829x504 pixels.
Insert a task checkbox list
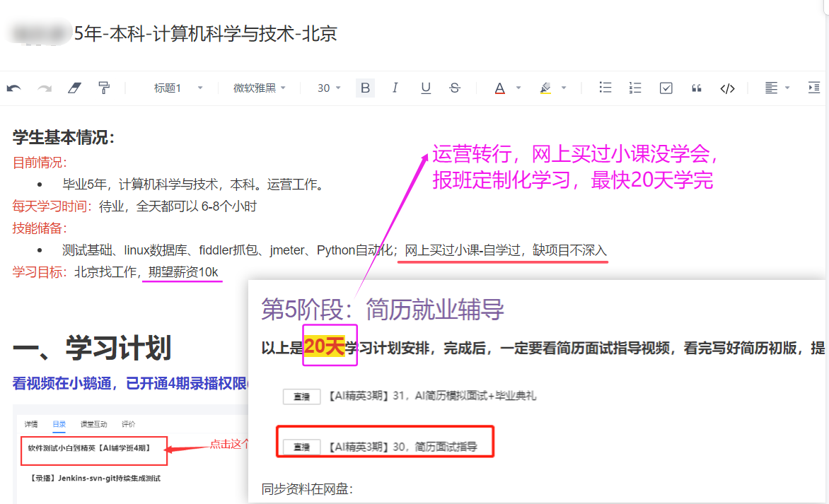click(x=666, y=88)
